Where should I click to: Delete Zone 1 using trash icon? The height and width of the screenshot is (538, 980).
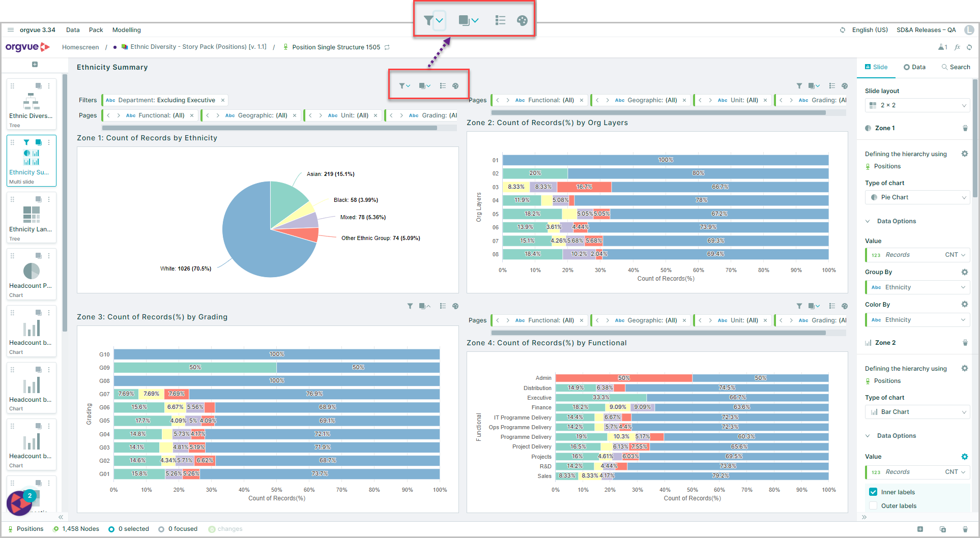965,128
